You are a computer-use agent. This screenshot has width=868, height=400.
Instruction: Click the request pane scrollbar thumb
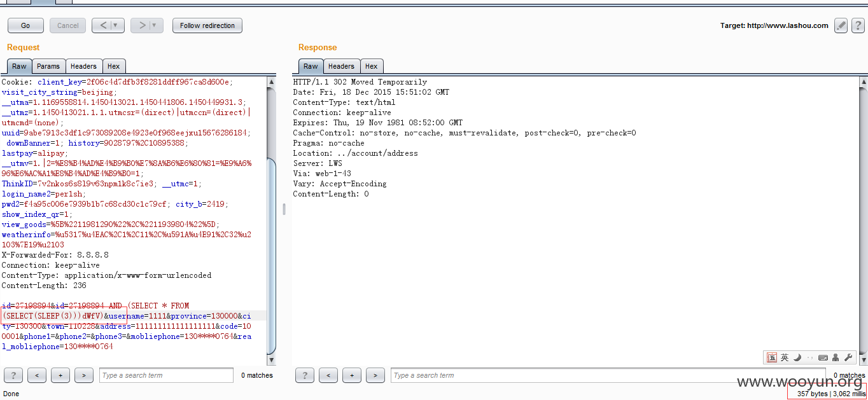(x=272, y=256)
